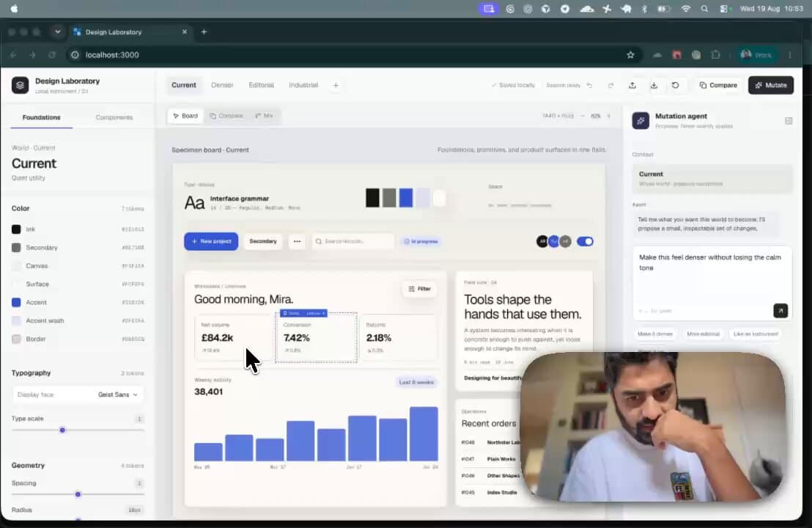Click the localhost:3000 address bar
Screen dimensions: 812x528
click(353, 55)
